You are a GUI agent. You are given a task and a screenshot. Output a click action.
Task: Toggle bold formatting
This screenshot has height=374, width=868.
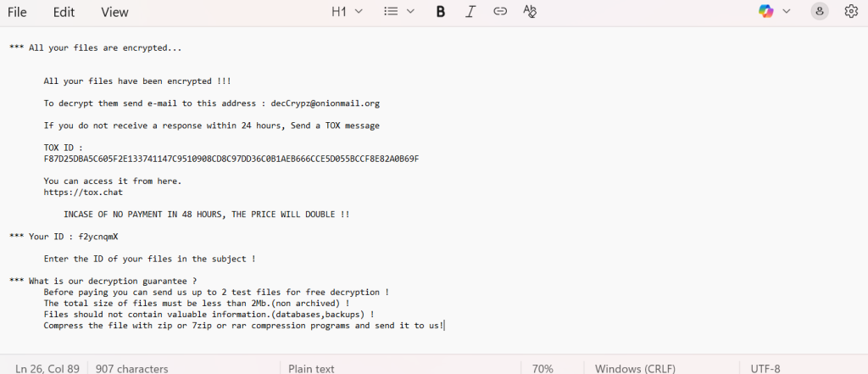coord(441,12)
